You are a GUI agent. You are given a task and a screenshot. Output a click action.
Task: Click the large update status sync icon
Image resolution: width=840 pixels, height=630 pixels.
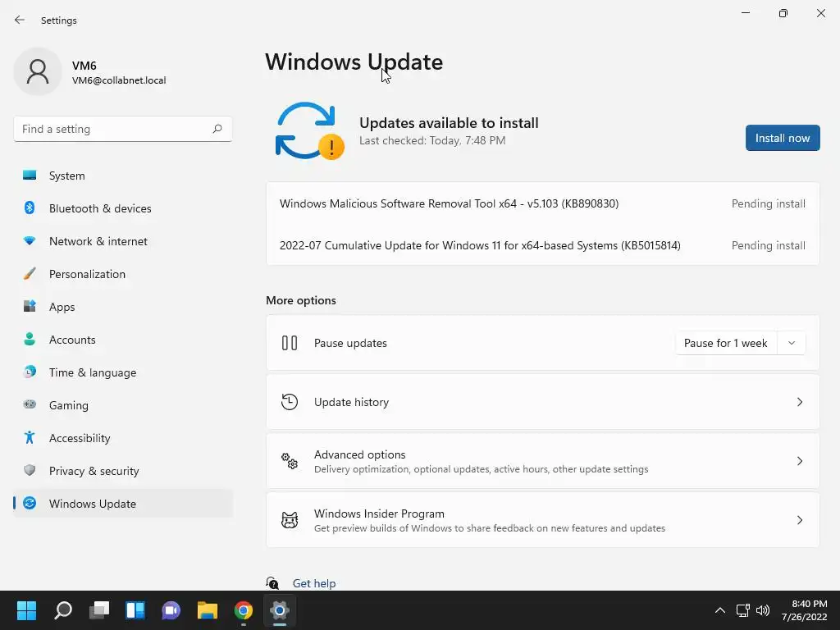tap(309, 130)
